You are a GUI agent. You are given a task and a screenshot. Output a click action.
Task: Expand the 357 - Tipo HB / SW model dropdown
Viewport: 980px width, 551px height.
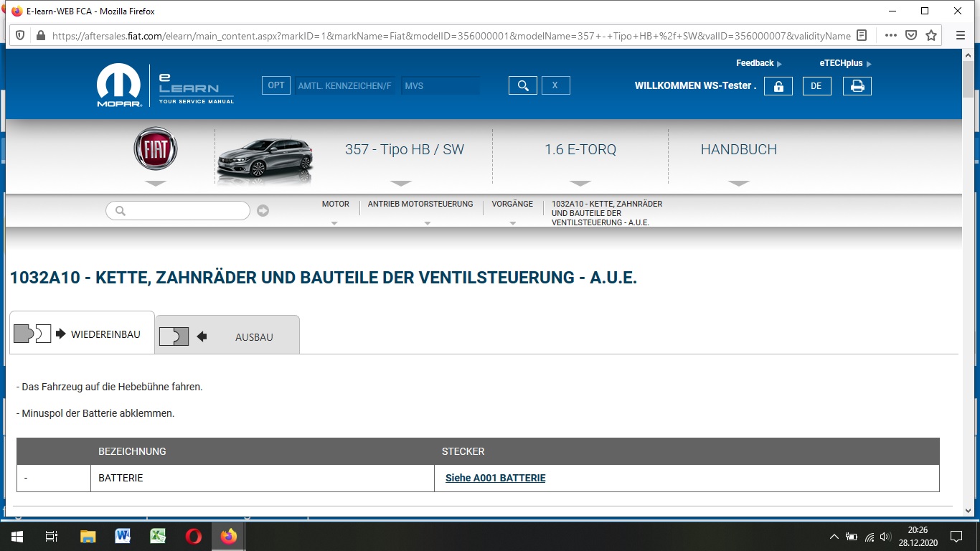pos(404,150)
